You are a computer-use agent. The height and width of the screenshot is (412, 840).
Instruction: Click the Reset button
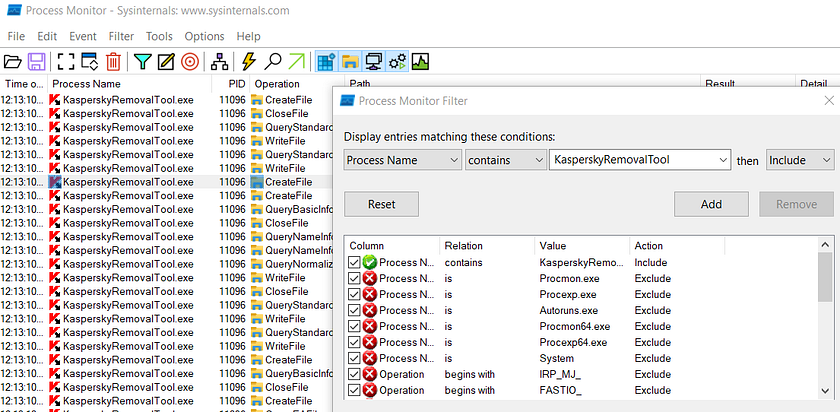(381, 204)
